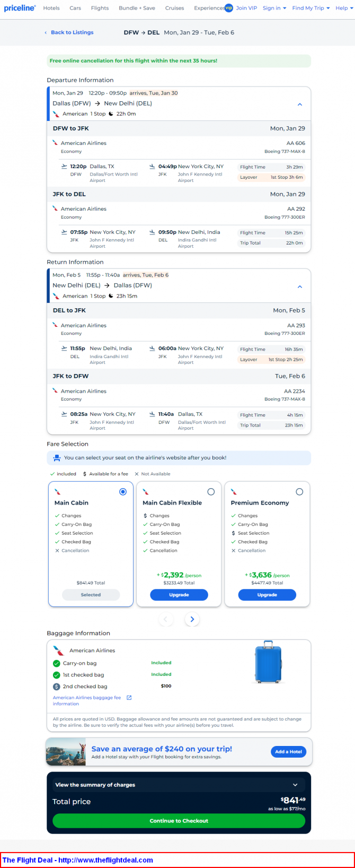Click the landing icon beside 04:49p New York

click(x=152, y=166)
